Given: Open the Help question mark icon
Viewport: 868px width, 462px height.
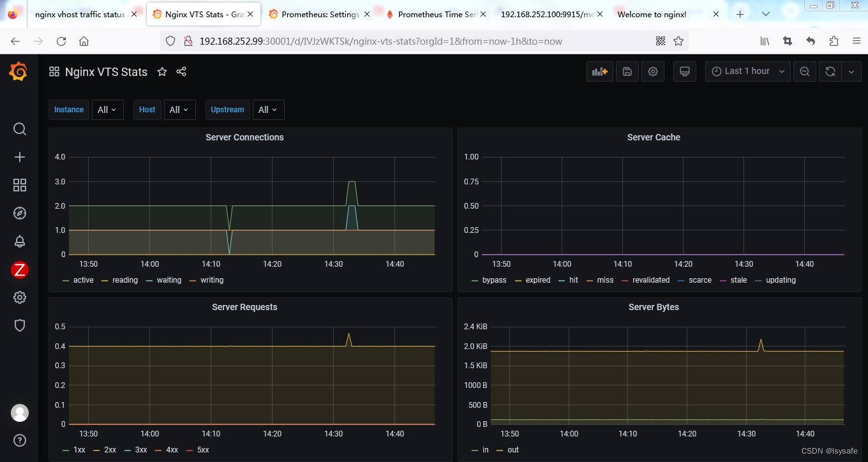Looking at the screenshot, I should (x=20, y=440).
